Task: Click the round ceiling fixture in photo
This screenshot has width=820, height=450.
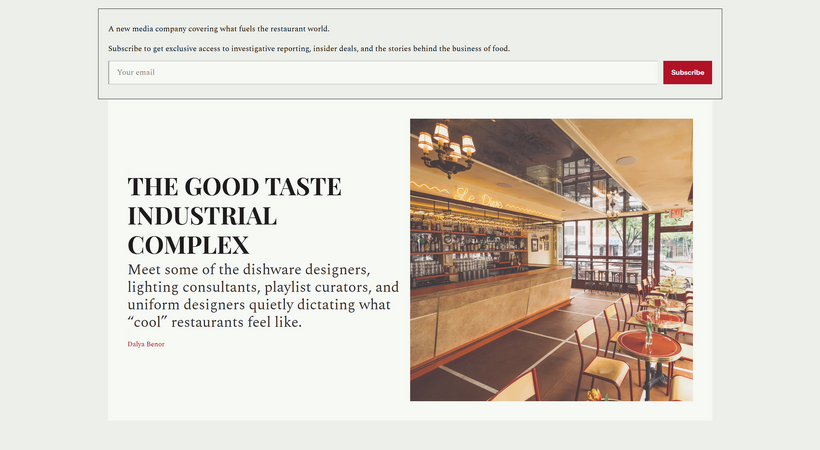Action: click(626, 161)
